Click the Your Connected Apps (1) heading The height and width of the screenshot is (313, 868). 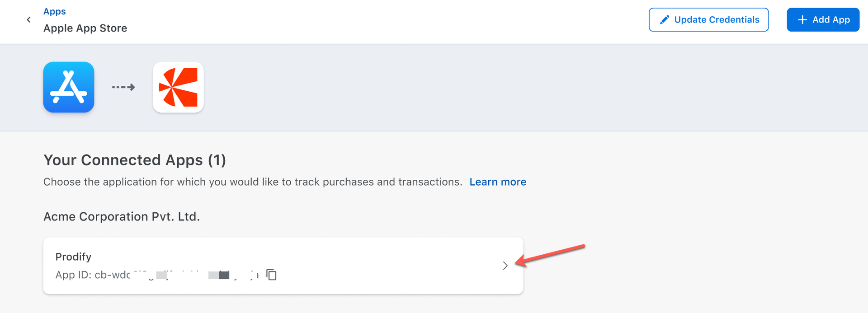(134, 160)
